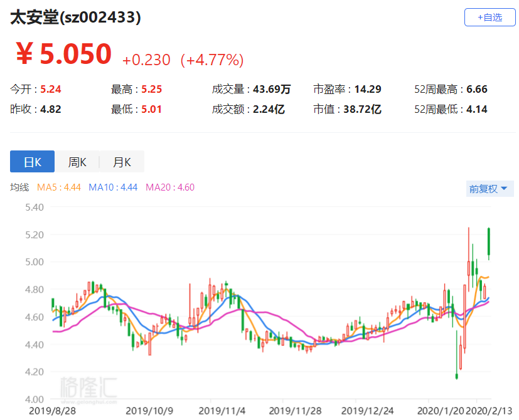
Task: Click the current price ¥5.050
Action: 63,54
